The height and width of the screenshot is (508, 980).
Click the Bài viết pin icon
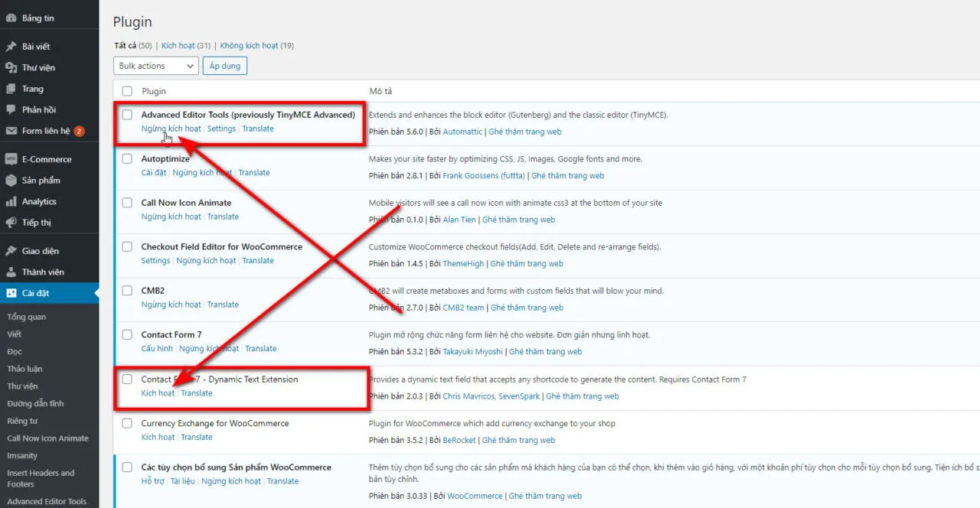coord(11,47)
